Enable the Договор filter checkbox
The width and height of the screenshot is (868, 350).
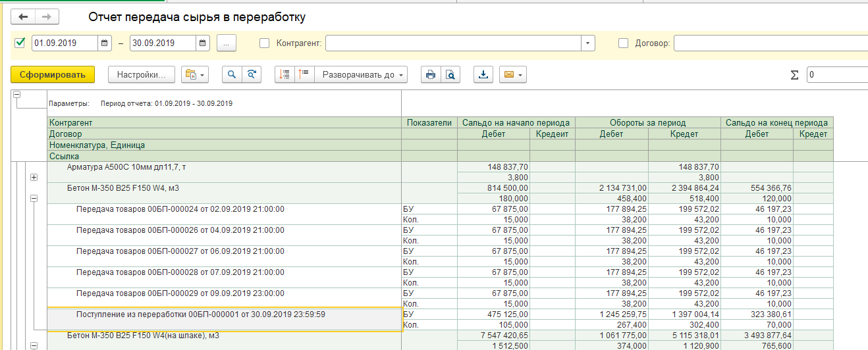pyautogui.click(x=624, y=43)
